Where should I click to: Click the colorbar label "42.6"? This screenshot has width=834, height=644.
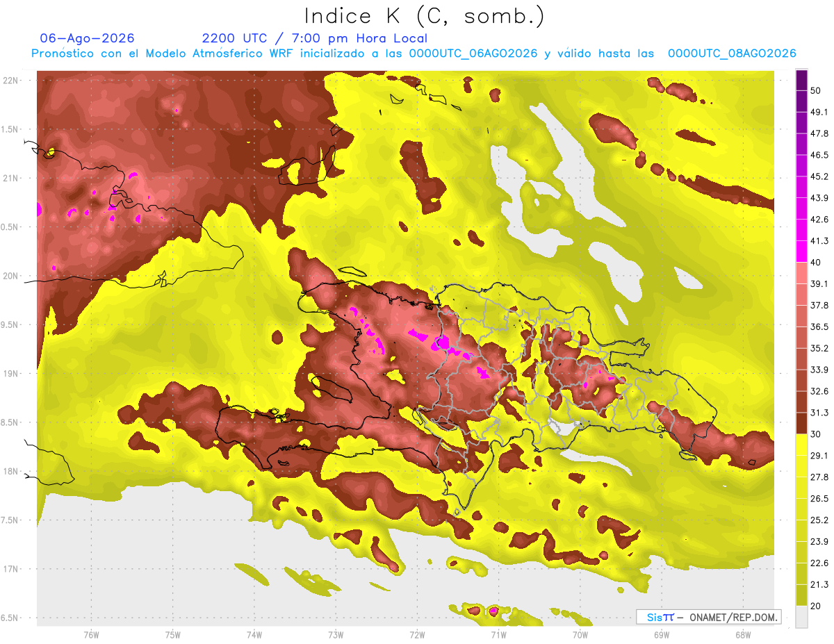[x=819, y=220]
